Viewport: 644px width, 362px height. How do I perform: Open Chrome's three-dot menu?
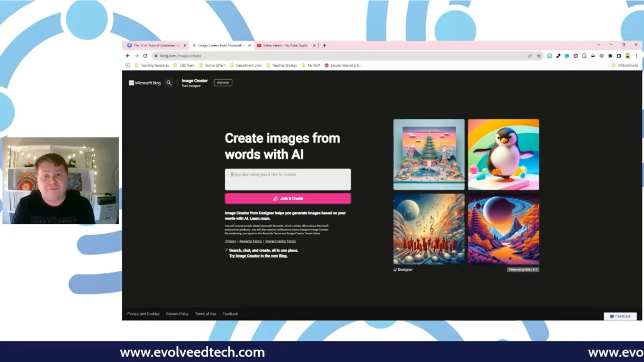pyautogui.click(x=636, y=56)
